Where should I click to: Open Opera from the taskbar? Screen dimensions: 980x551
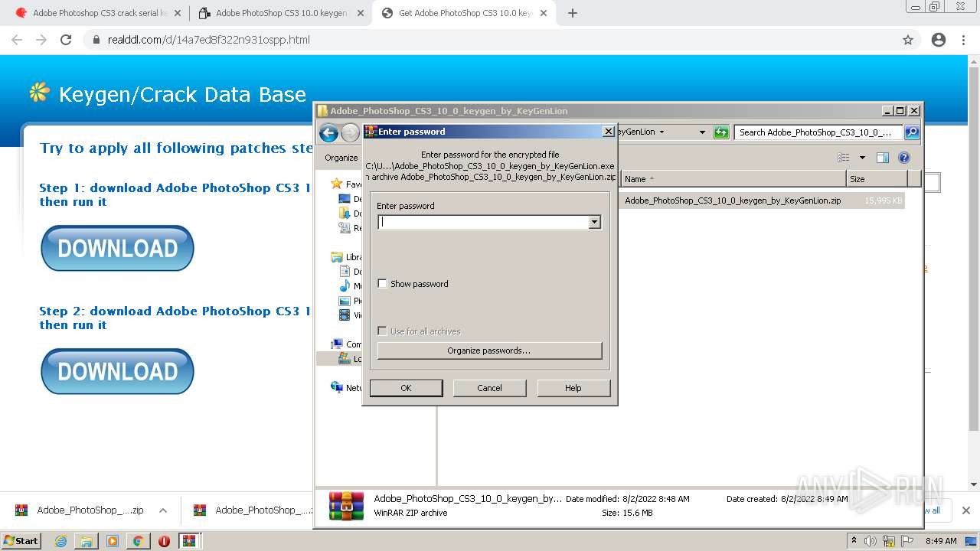pos(164,541)
